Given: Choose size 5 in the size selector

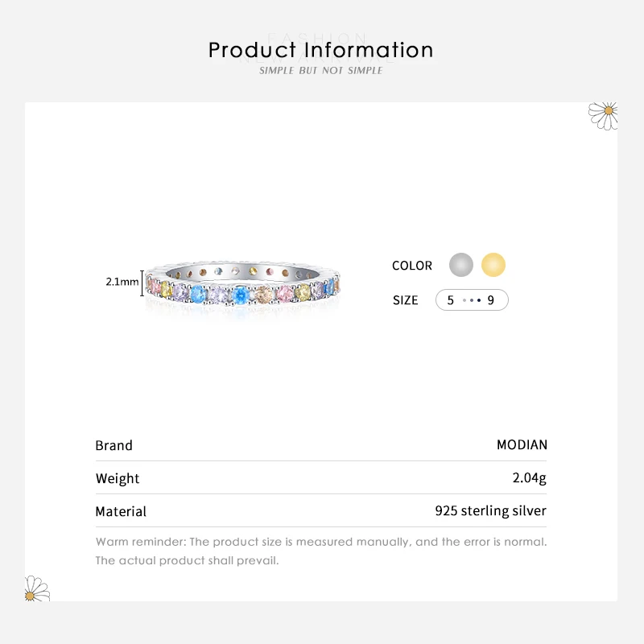Looking at the screenshot, I should pos(451,300).
